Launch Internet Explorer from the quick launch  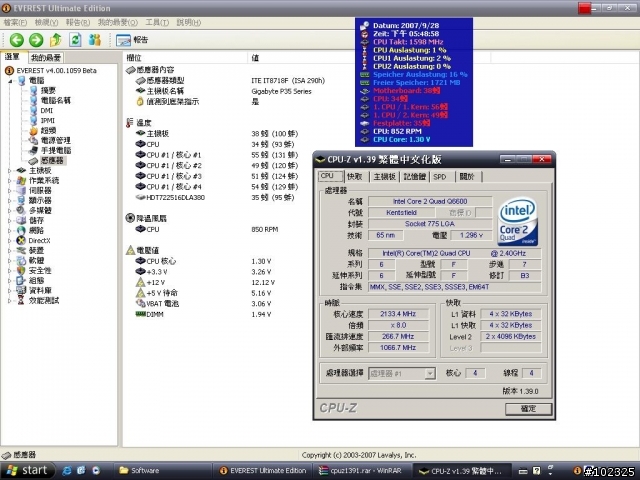(x=67, y=471)
